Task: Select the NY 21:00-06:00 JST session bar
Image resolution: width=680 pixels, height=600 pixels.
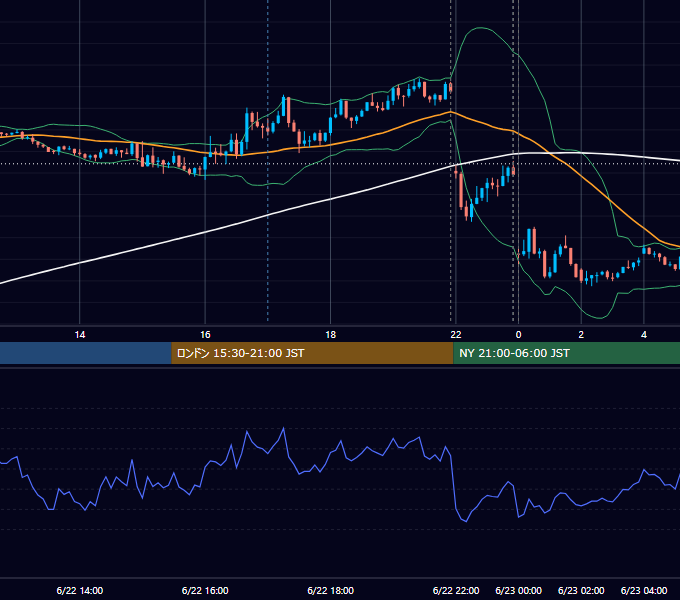Action: tap(566, 353)
